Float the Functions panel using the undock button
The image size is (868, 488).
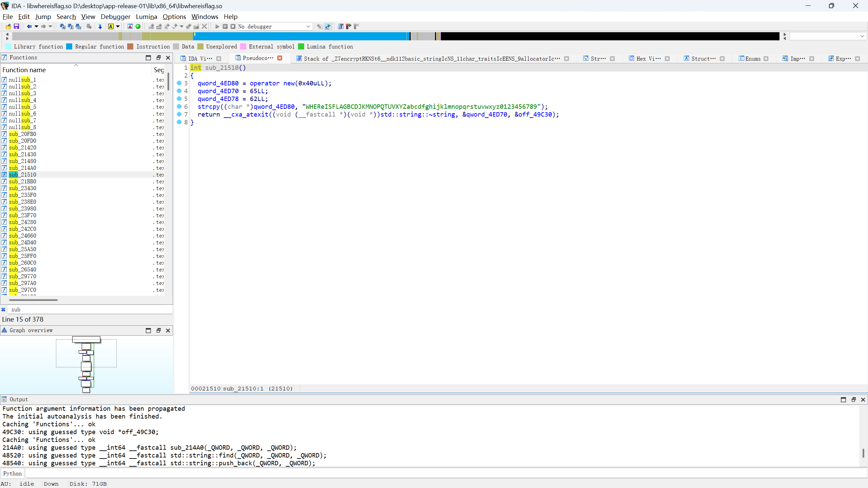[158, 58]
